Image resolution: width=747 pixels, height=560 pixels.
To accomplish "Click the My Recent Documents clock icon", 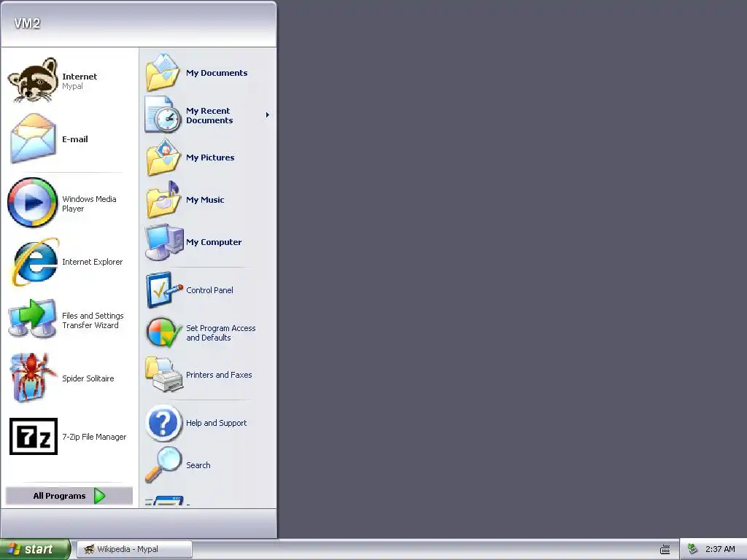I will pyautogui.click(x=163, y=114).
